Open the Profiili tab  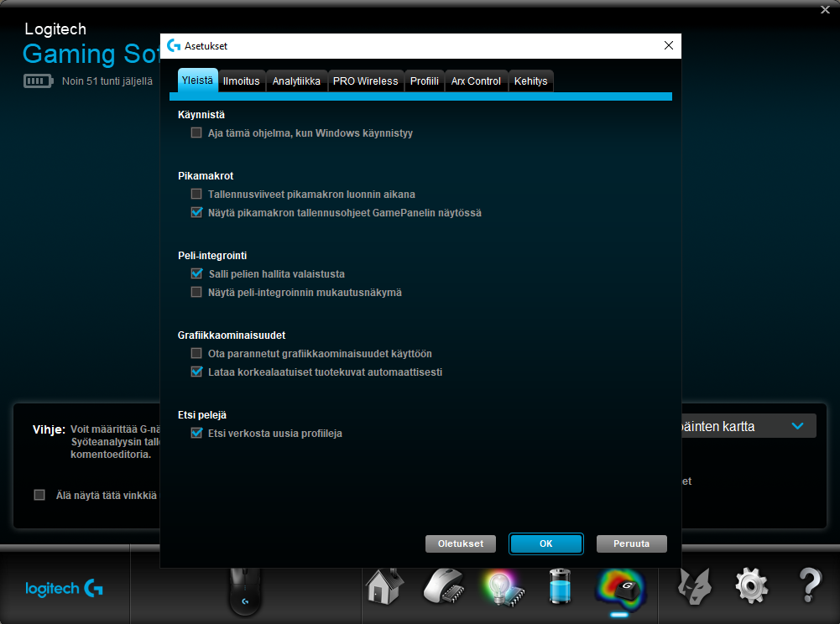425,81
